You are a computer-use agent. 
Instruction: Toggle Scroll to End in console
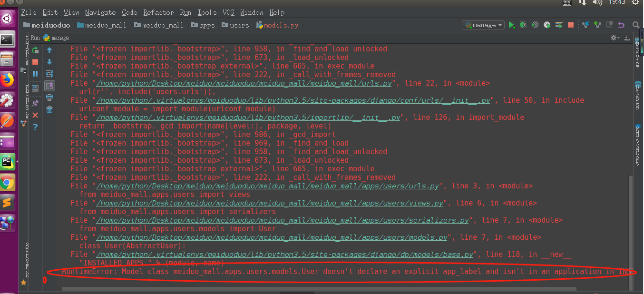point(49,86)
